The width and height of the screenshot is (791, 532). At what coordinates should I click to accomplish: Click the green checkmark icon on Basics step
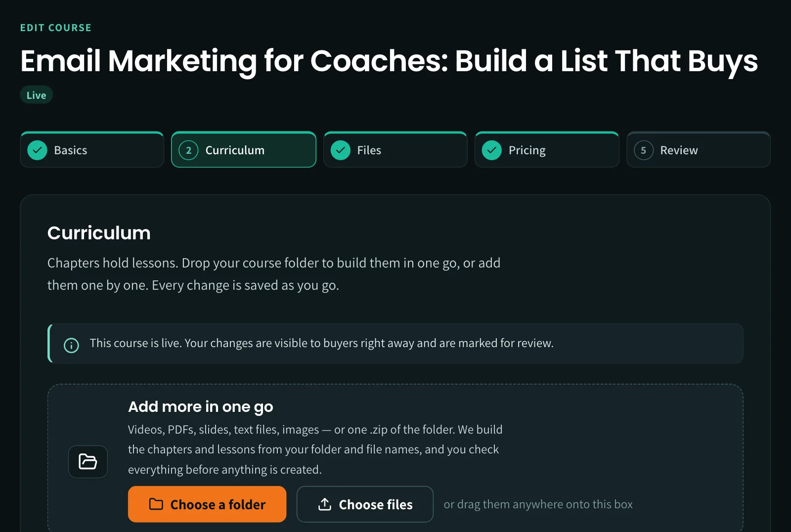37,150
